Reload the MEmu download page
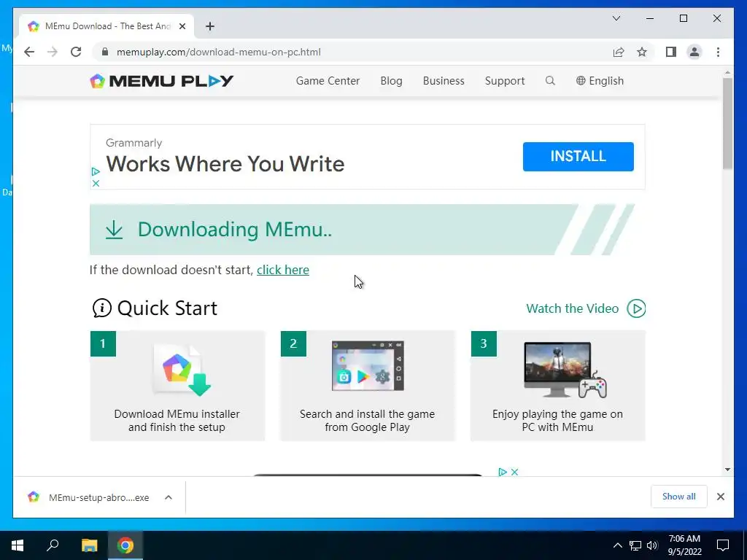 [76, 52]
